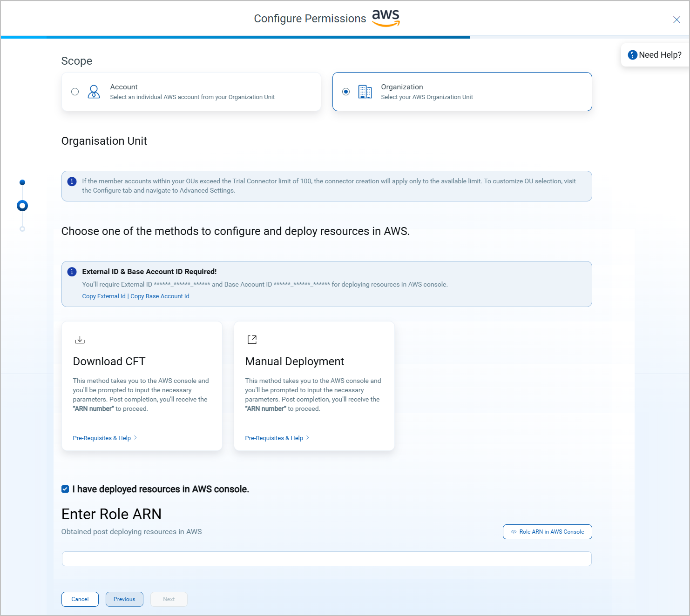The height and width of the screenshot is (616, 690).
Task: Click the info icon beside External ID Required message
Action: tap(72, 272)
